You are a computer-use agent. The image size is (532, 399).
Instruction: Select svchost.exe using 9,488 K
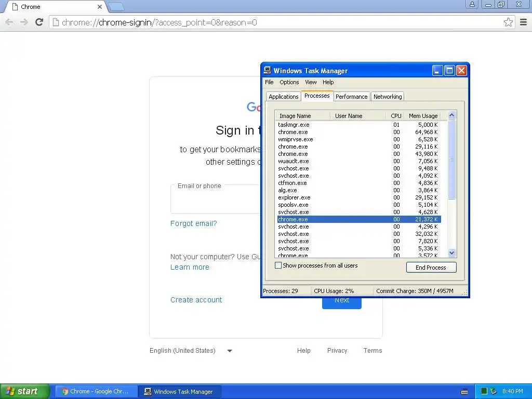tap(359, 169)
